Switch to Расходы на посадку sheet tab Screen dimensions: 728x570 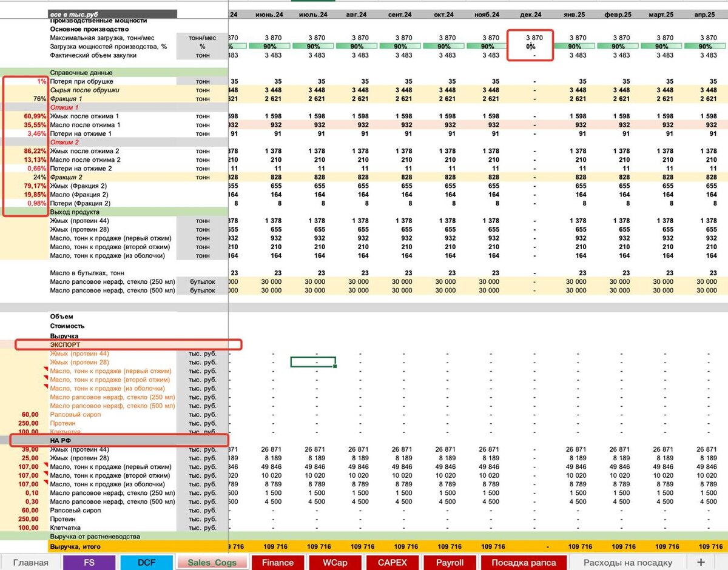(x=628, y=562)
